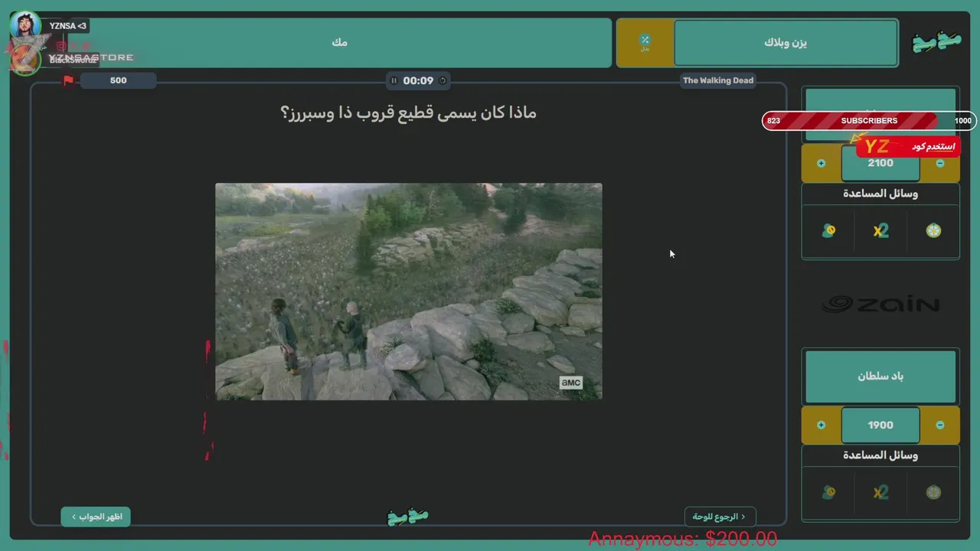
Task: Click the red flag report icon
Action: (69, 80)
